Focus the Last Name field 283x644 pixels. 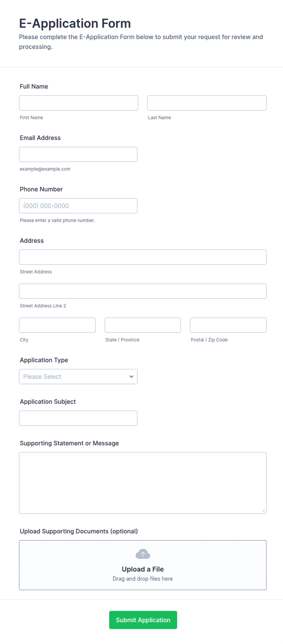coord(207,103)
